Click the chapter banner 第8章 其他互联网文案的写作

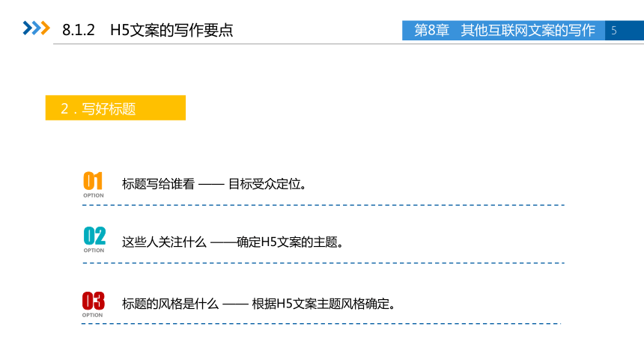(503, 31)
